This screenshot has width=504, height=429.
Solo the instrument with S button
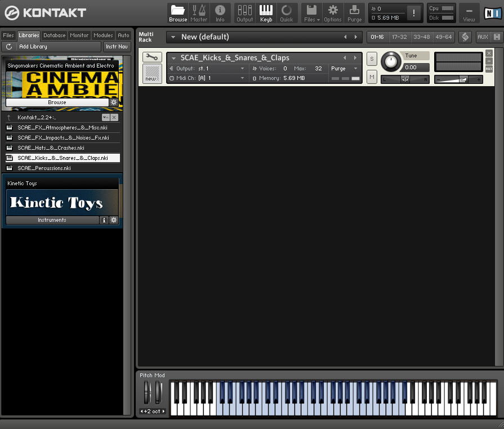[372, 59]
